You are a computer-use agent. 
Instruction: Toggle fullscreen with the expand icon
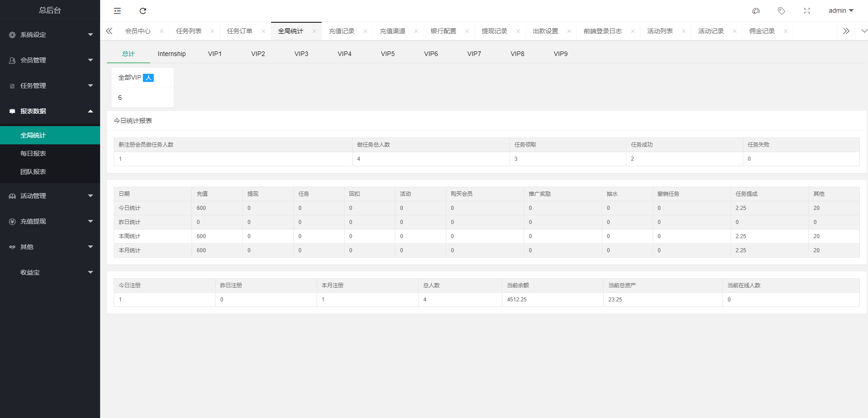point(807,10)
